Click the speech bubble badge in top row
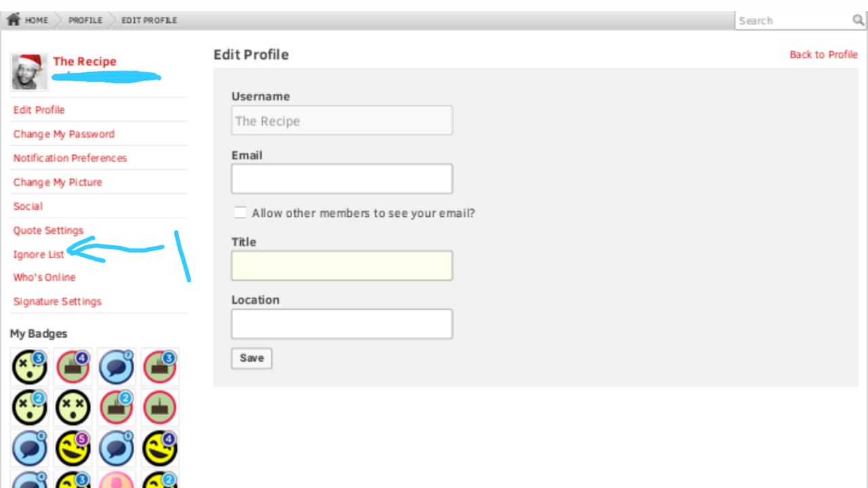The image size is (868, 488). [116, 367]
